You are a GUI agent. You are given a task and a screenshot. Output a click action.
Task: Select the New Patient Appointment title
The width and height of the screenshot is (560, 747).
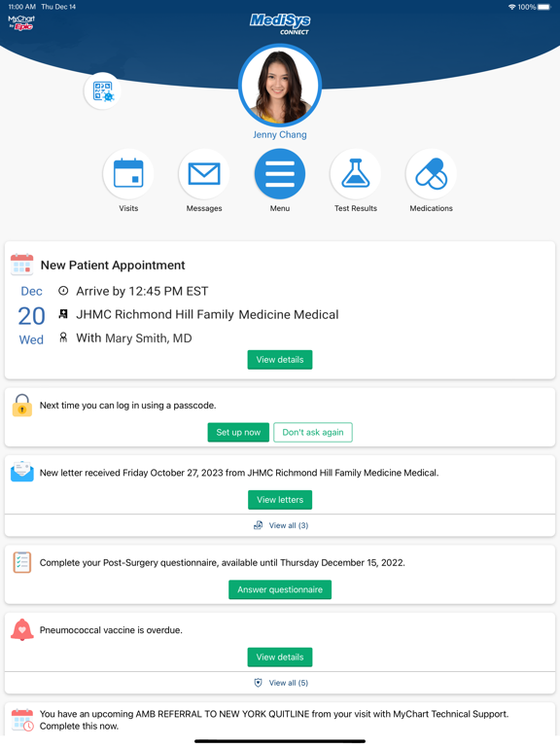(113, 265)
